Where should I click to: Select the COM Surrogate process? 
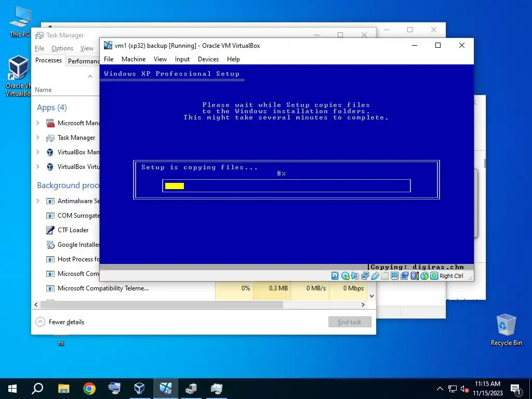73,216
